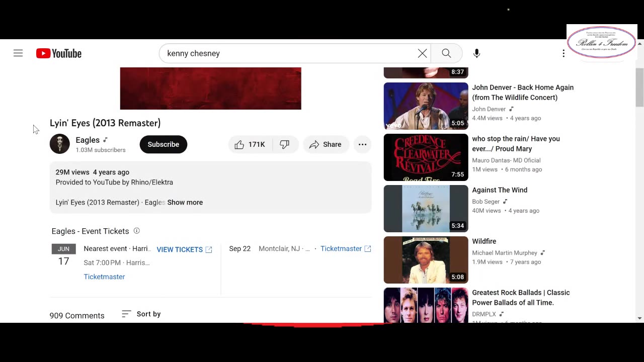Viewport: 644px width, 362px height.
Task: Click the scrollbar down arrow
Action: [639, 318]
